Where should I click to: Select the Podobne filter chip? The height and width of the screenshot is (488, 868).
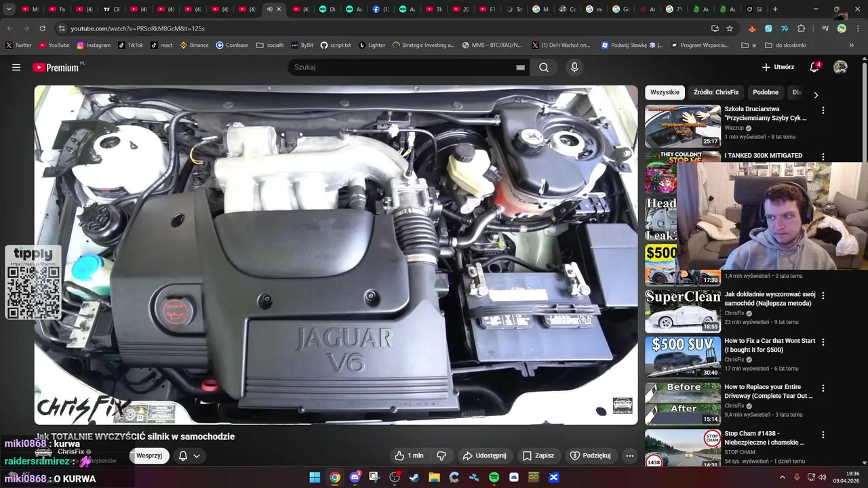(x=766, y=92)
